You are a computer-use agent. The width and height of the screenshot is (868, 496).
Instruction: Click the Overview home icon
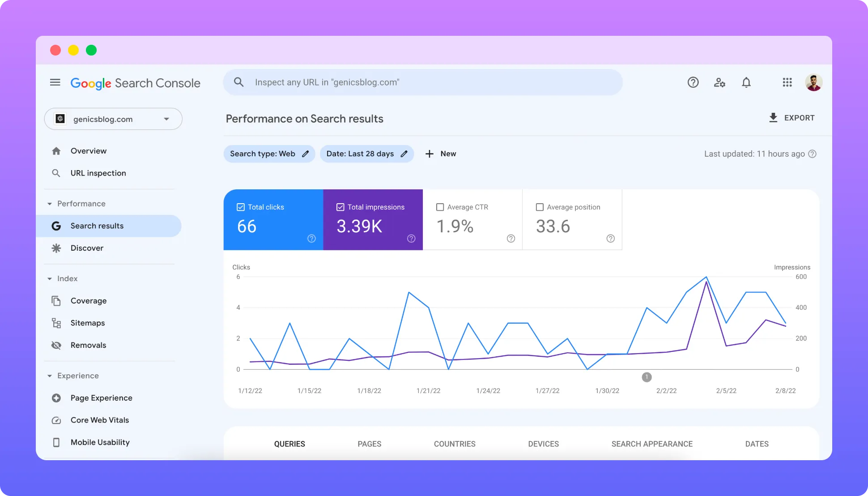pyautogui.click(x=56, y=151)
